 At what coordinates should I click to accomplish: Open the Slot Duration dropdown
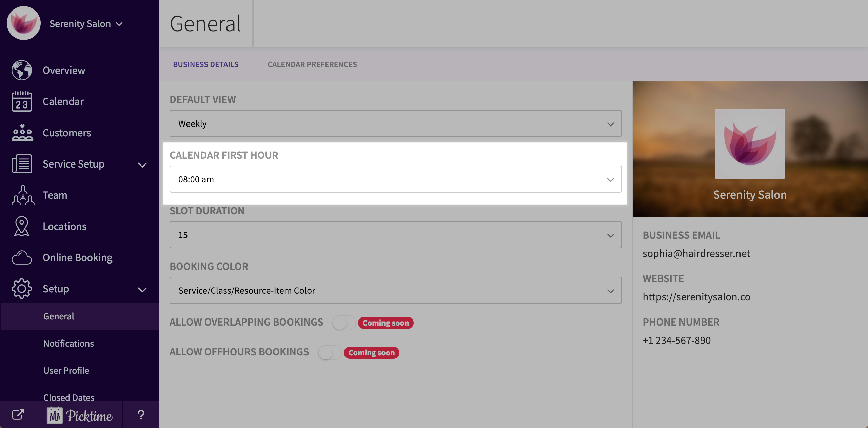click(395, 235)
